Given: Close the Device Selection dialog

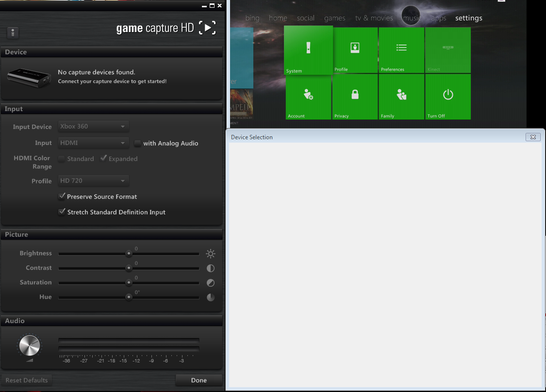Looking at the screenshot, I should tap(533, 137).
